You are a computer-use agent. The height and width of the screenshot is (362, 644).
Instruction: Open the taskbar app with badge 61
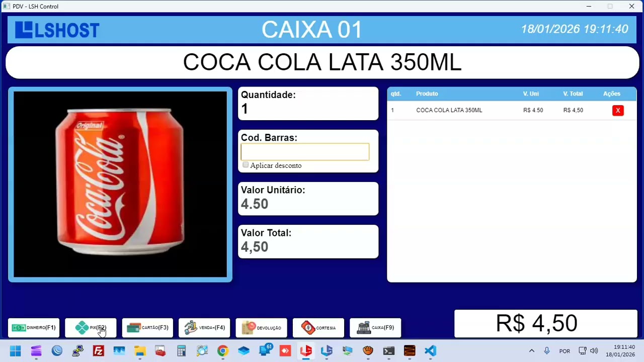pos(265,351)
